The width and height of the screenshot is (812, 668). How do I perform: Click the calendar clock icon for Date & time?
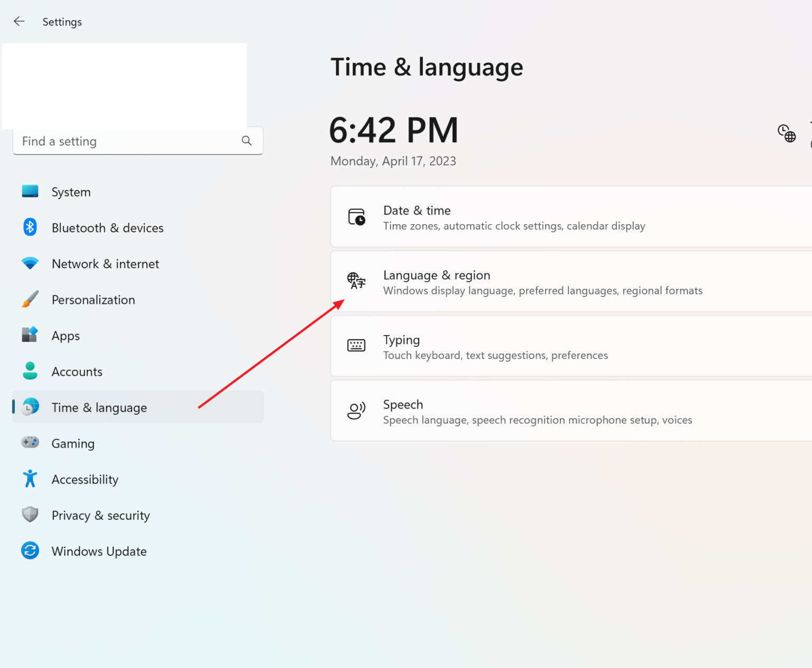(357, 217)
